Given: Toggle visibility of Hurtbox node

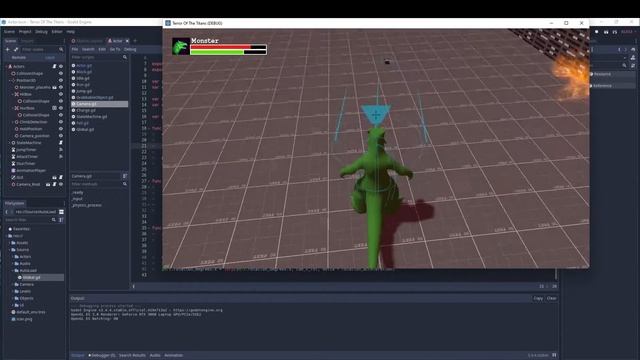Looking at the screenshot, I should [x=61, y=108].
